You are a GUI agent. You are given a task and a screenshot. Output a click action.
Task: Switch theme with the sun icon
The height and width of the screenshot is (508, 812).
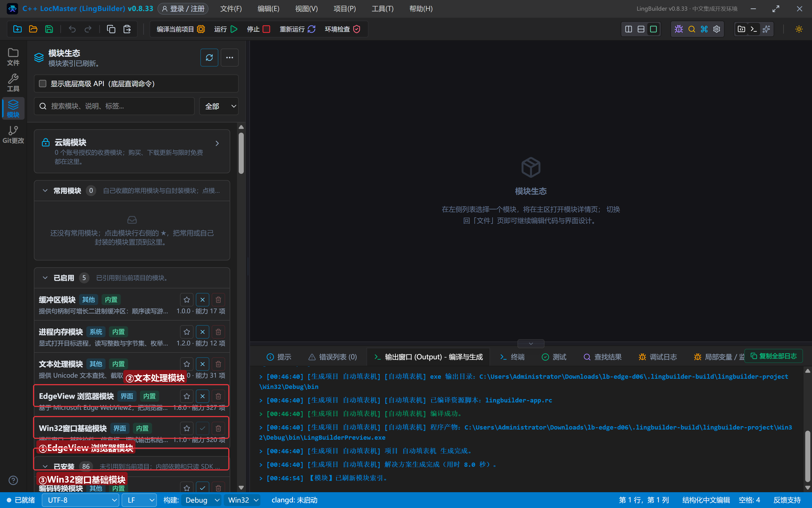[799, 29]
